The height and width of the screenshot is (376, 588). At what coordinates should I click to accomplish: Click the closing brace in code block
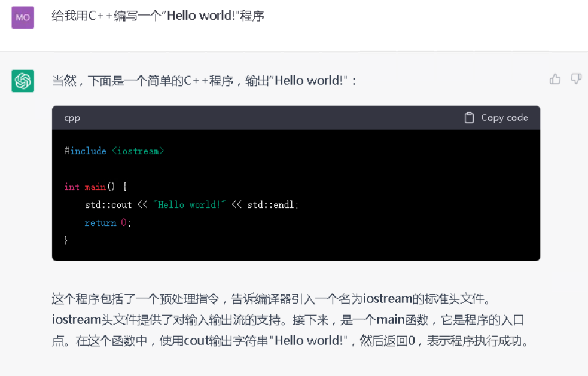(66, 240)
